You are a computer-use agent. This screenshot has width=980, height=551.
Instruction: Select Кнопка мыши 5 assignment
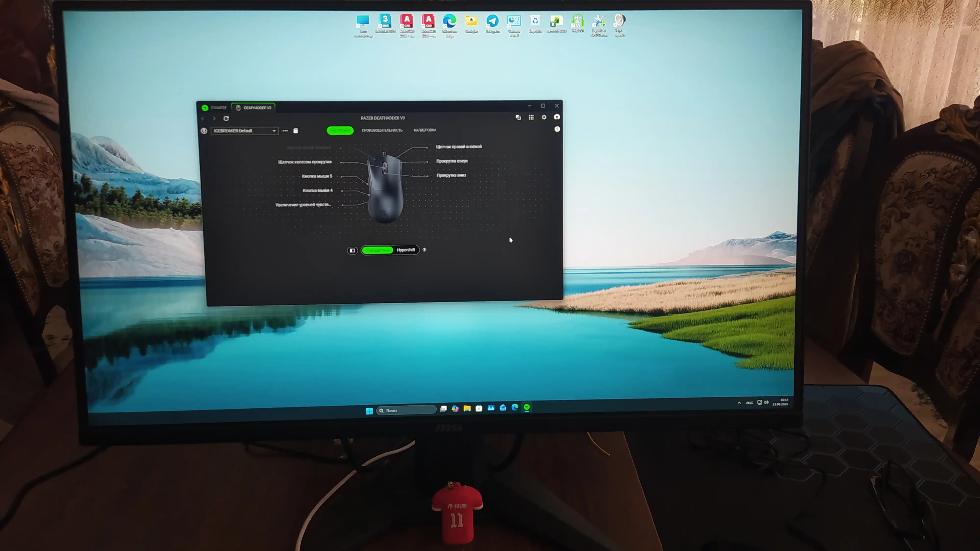click(x=317, y=176)
